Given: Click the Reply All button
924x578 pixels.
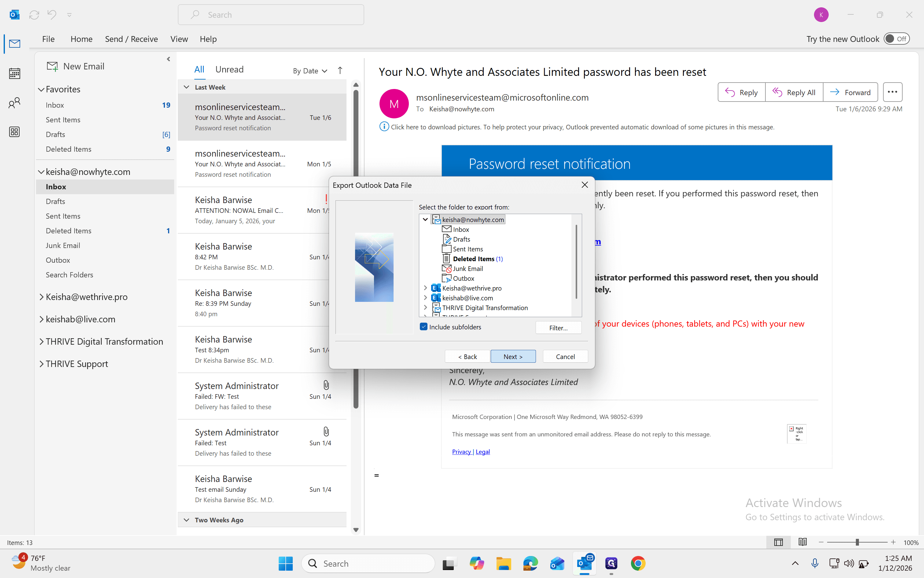Looking at the screenshot, I should click(x=794, y=92).
